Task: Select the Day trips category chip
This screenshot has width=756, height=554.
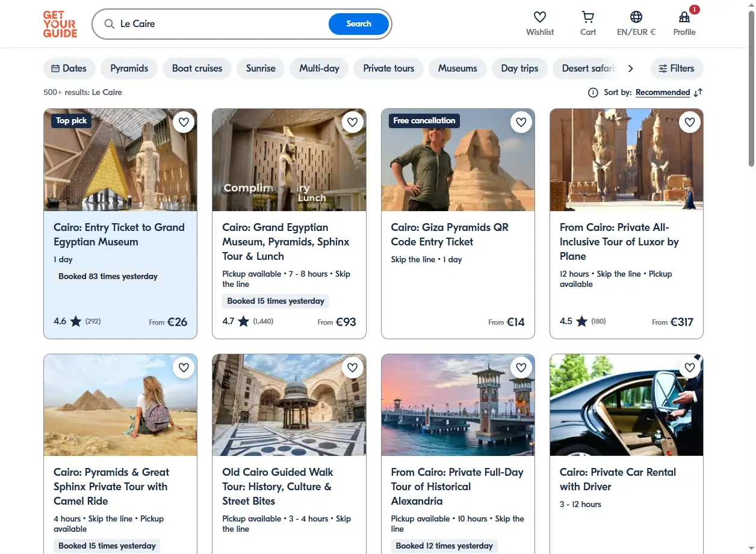Action: pyautogui.click(x=519, y=69)
